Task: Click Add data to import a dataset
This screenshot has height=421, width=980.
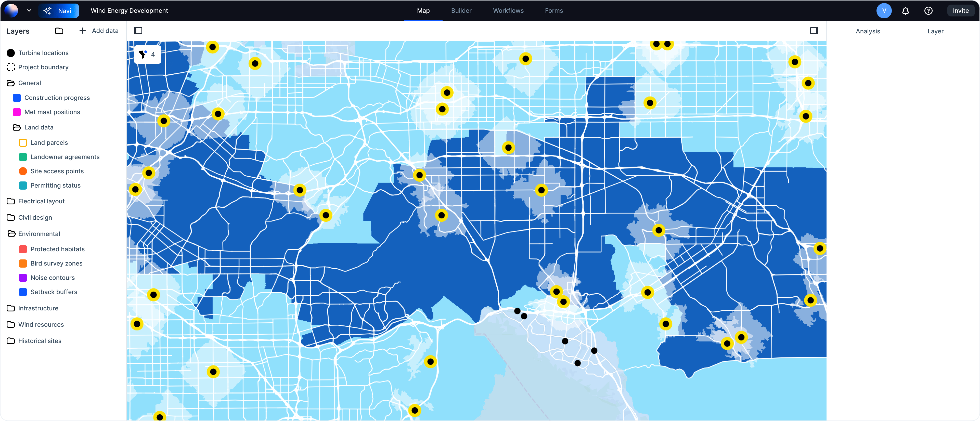Action: pyautogui.click(x=98, y=30)
